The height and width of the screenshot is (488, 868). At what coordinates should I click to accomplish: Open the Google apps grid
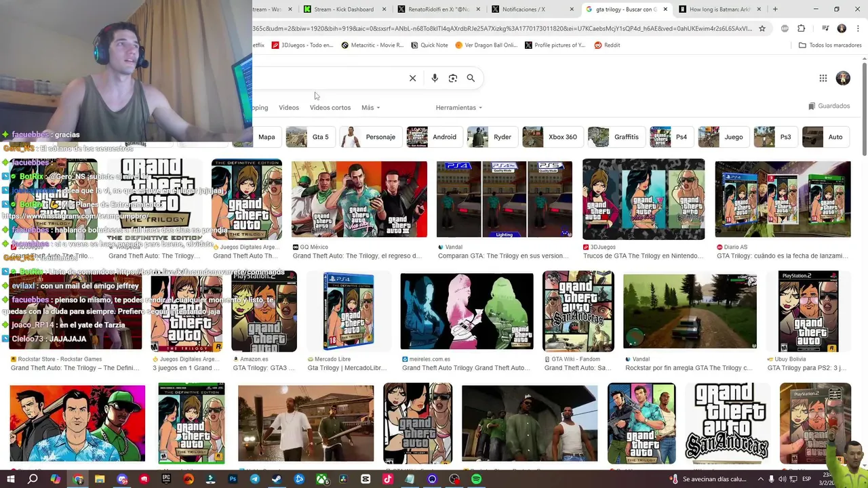(823, 78)
